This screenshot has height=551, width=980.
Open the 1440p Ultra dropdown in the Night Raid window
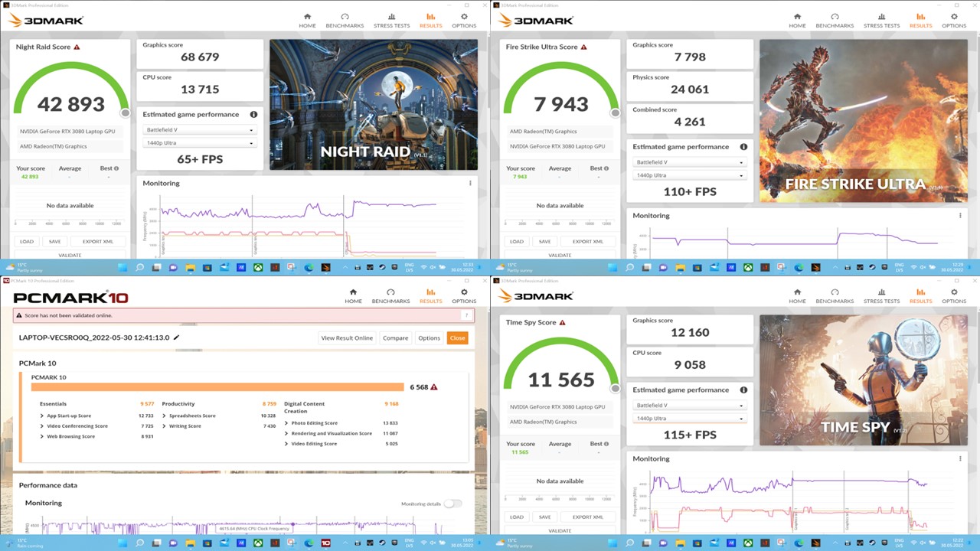199,143
